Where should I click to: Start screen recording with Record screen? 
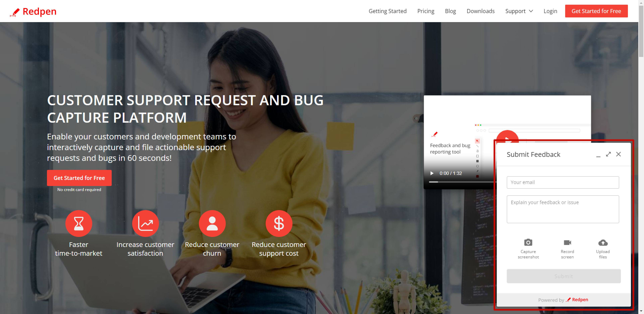(567, 248)
